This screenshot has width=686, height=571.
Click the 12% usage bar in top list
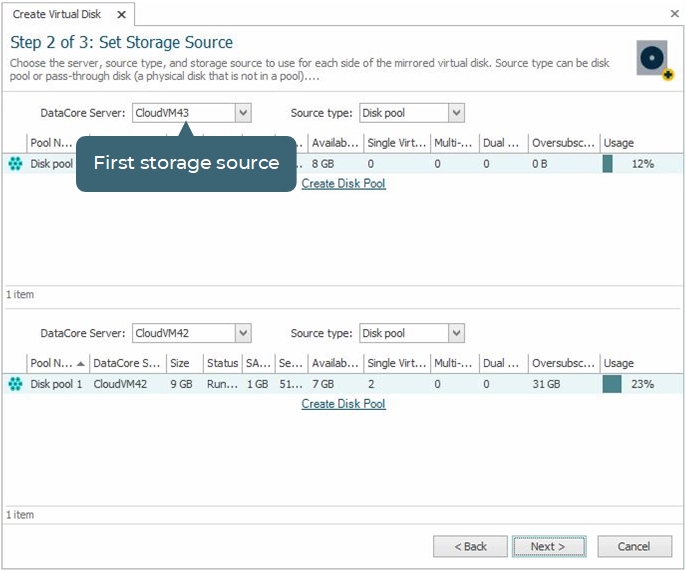[608, 164]
